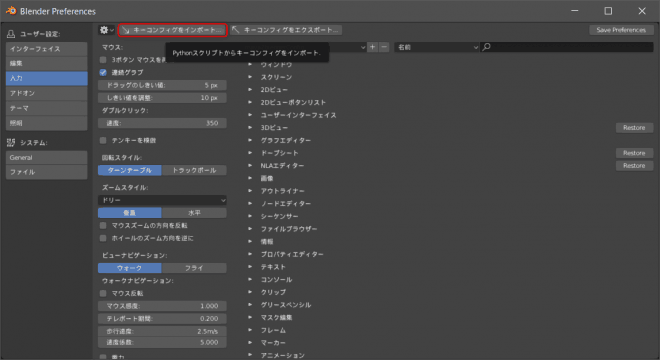Enable マウス反転 checkbox

[103, 293]
